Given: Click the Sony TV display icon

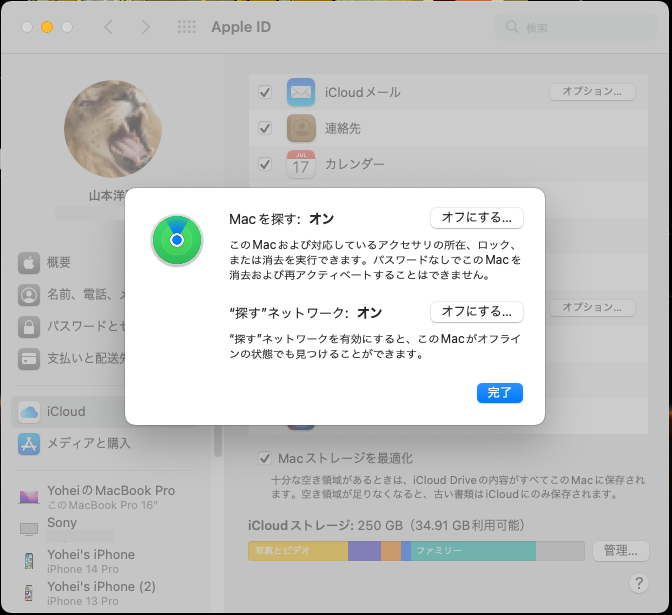Looking at the screenshot, I should tap(29, 529).
